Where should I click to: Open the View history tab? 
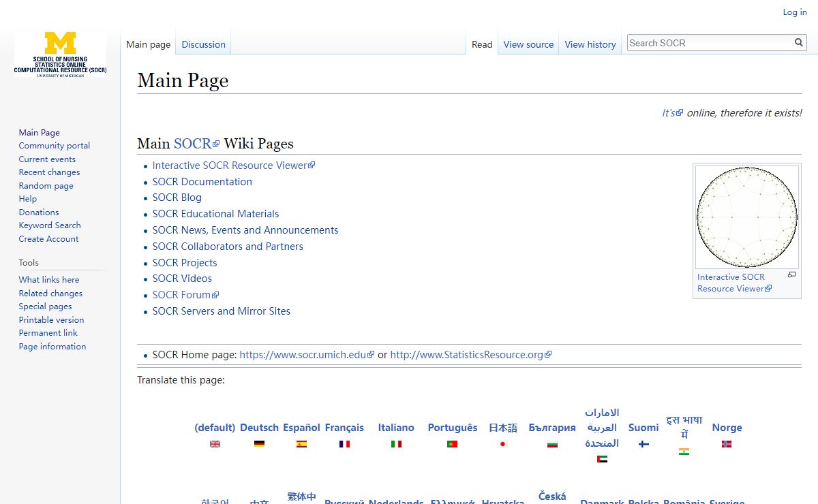coord(590,44)
